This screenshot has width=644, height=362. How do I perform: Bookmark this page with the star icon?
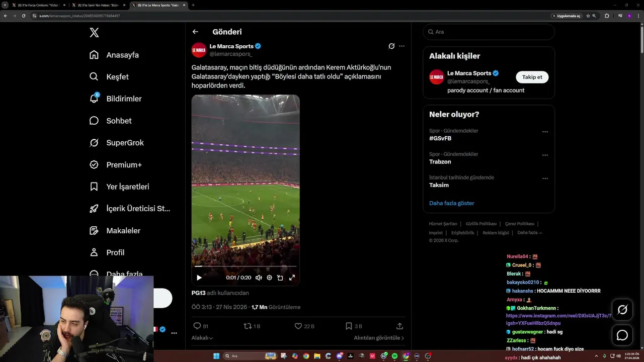(x=588, y=16)
